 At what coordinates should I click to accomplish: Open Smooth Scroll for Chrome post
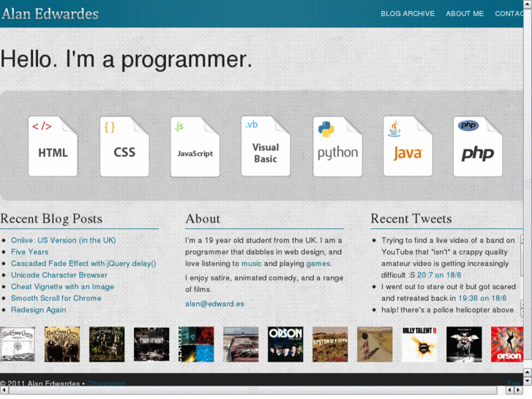(56, 298)
